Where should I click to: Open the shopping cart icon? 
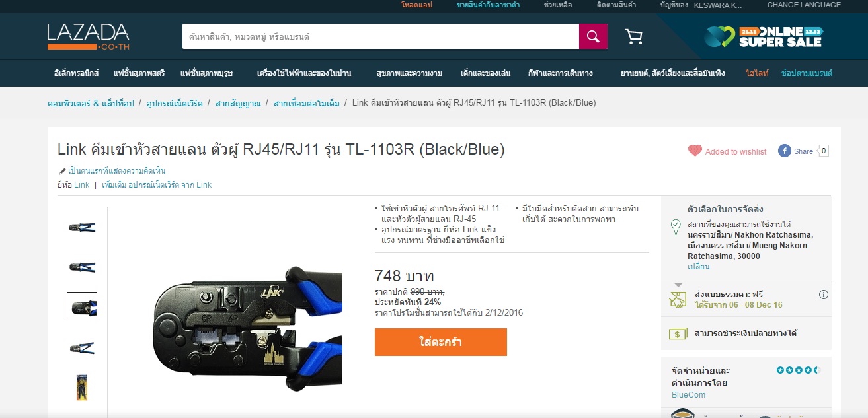[x=633, y=37]
